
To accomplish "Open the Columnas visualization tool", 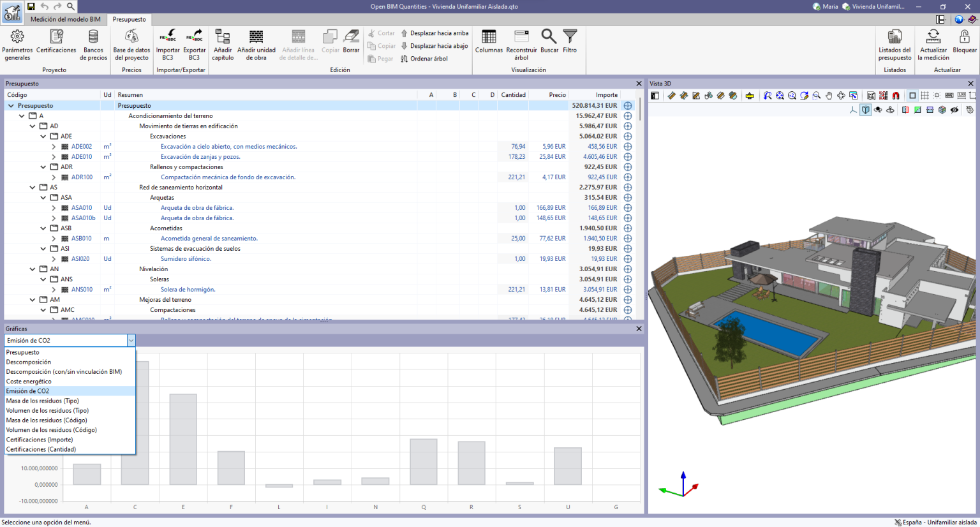I will coord(489,41).
